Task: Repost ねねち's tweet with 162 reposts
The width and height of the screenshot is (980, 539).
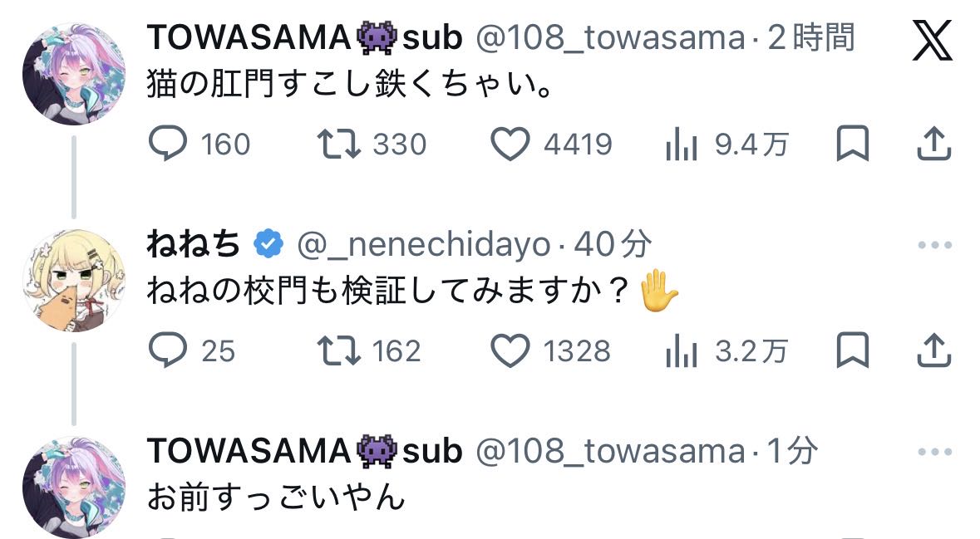Action: pyautogui.click(x=340, y=351)
